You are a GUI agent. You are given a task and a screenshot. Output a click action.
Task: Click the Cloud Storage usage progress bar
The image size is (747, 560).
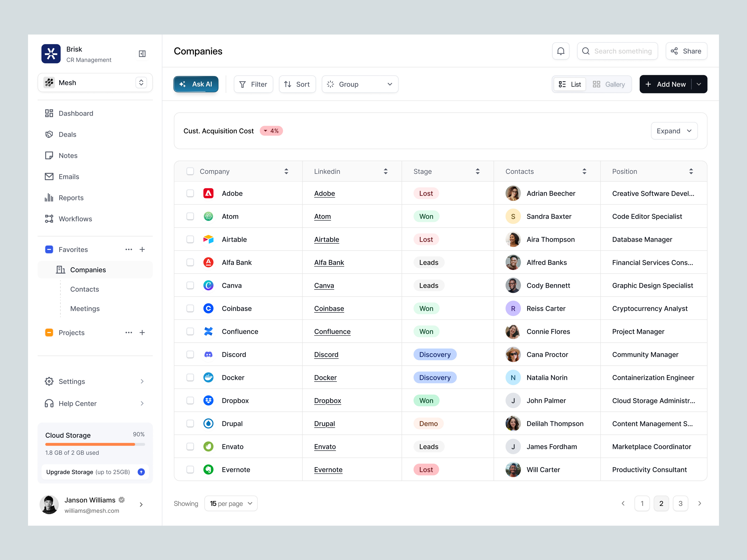tap(95, 444)
